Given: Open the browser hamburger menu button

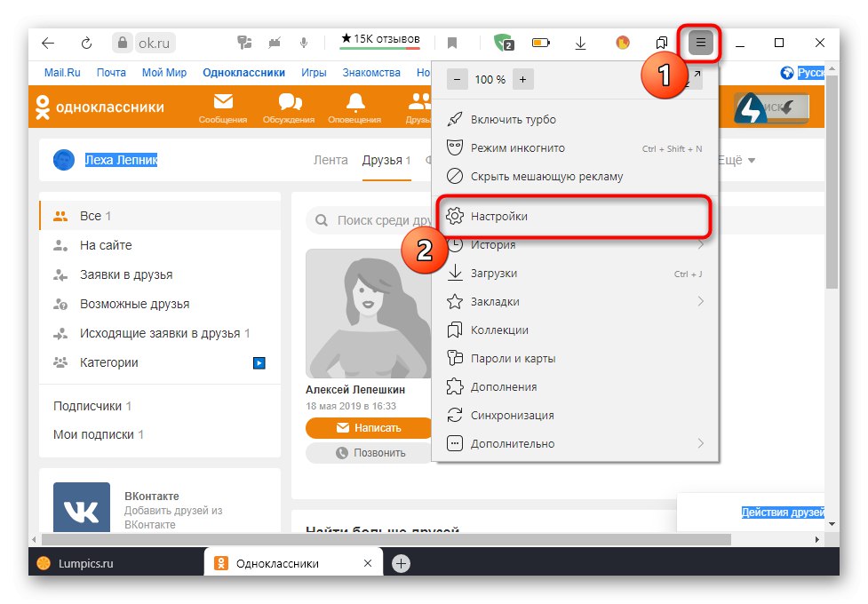Looking at the screenshot, I should tap(700, 43).
